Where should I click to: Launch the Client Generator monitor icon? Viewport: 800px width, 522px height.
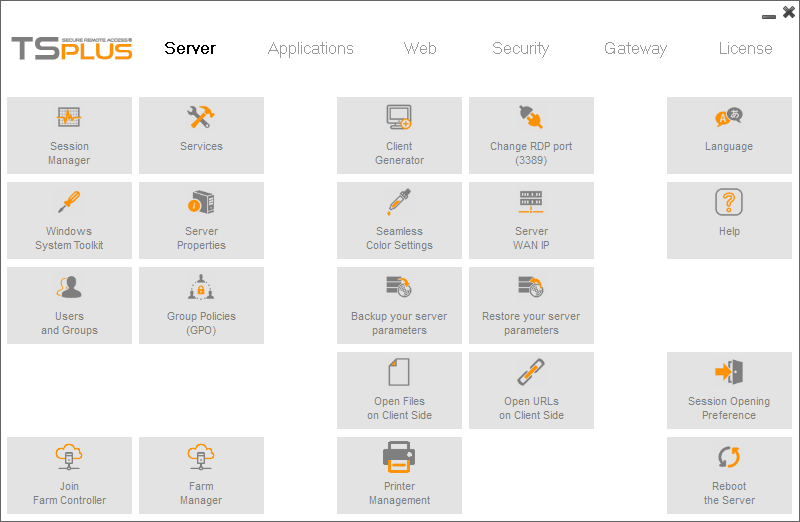coord(399,117)
